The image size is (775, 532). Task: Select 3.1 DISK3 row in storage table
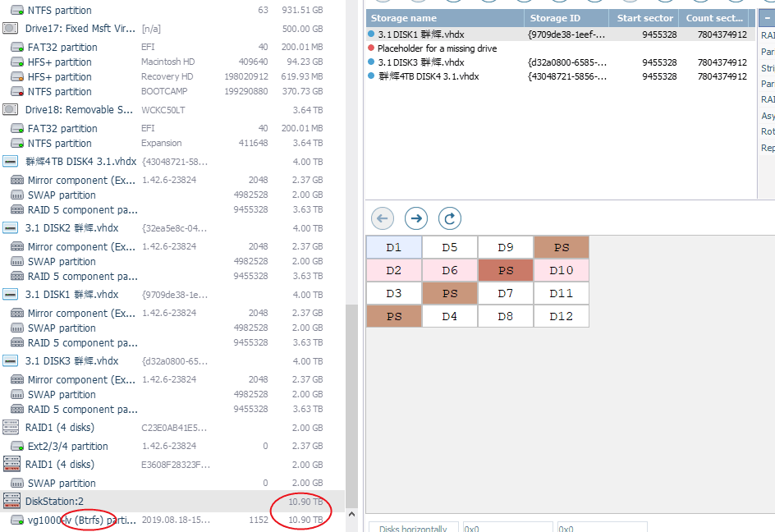421,62
